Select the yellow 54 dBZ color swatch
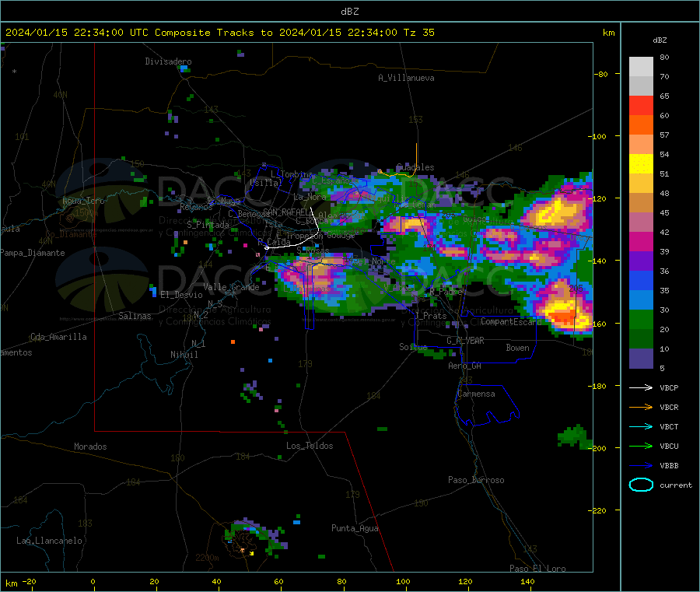Image resolution: width=700 pixels, height=592 pixels. click(x=641, y=164)
